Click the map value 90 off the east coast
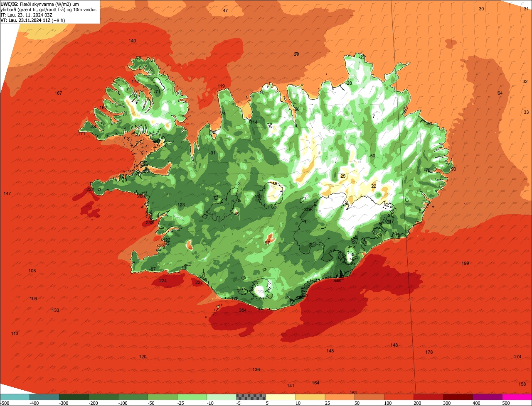The width and height of the screenshot is (532, 406). coord(453,169)
